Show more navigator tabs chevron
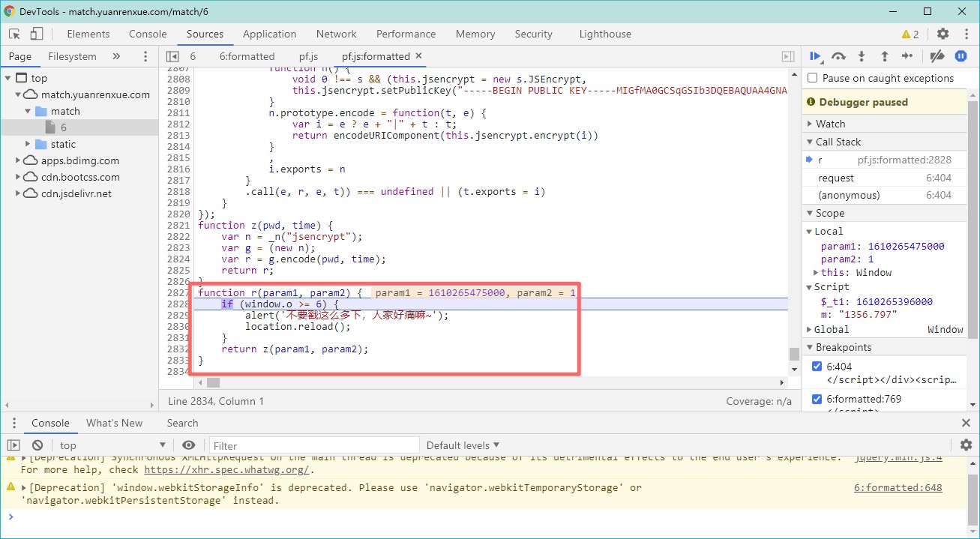980x539 pixels. click(116, 56)
